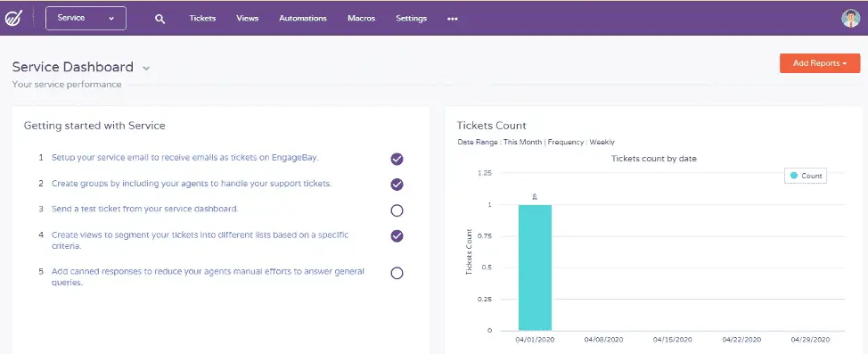The height and width of the screenshot is (354, 868).
Task: Click the Tickets Count report title
Action: tap(492, 125)
